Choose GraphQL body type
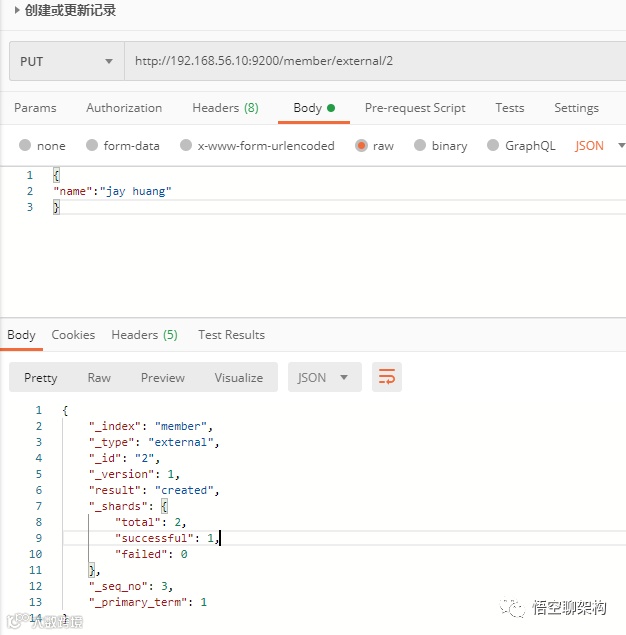Screen dimensions: 626x635 [x=521, y=145]
